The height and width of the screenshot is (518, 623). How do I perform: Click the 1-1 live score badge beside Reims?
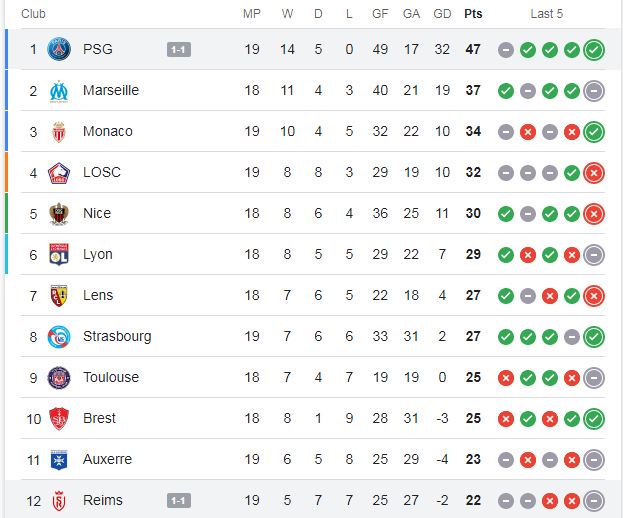point(179,501)
